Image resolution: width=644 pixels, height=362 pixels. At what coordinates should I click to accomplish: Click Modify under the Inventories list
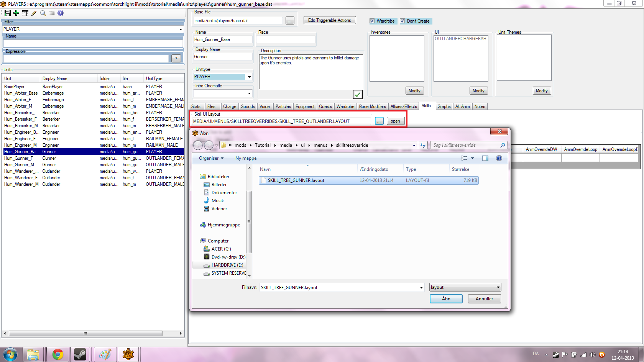(414, 91)
